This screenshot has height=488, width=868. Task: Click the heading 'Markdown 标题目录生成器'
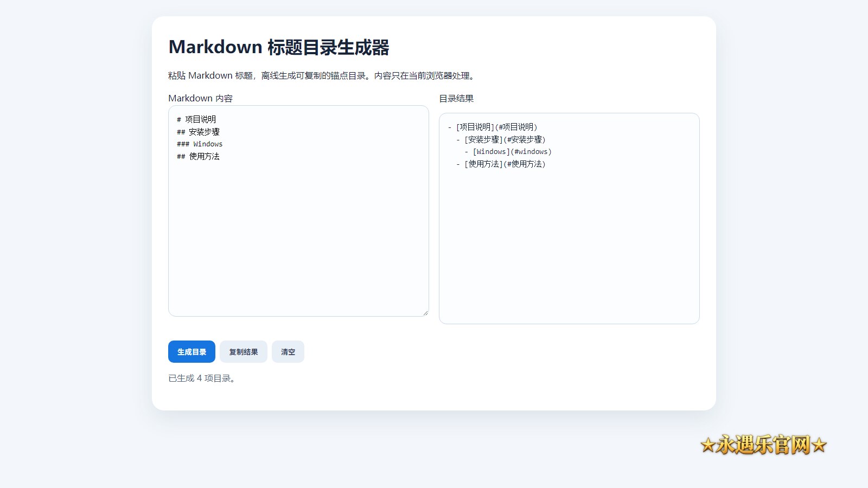pyautogui.click(x=279, y=47)
